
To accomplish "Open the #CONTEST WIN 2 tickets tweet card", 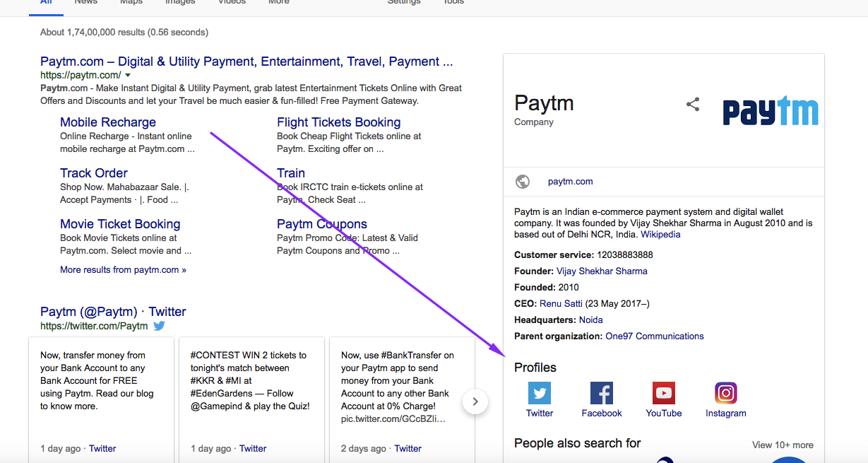I will (251, 399).
